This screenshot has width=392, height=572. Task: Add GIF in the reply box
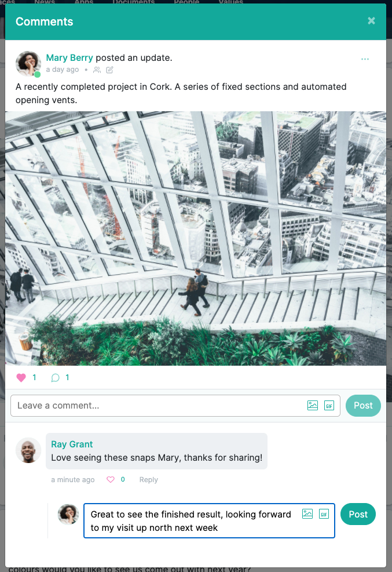point(324,513)
